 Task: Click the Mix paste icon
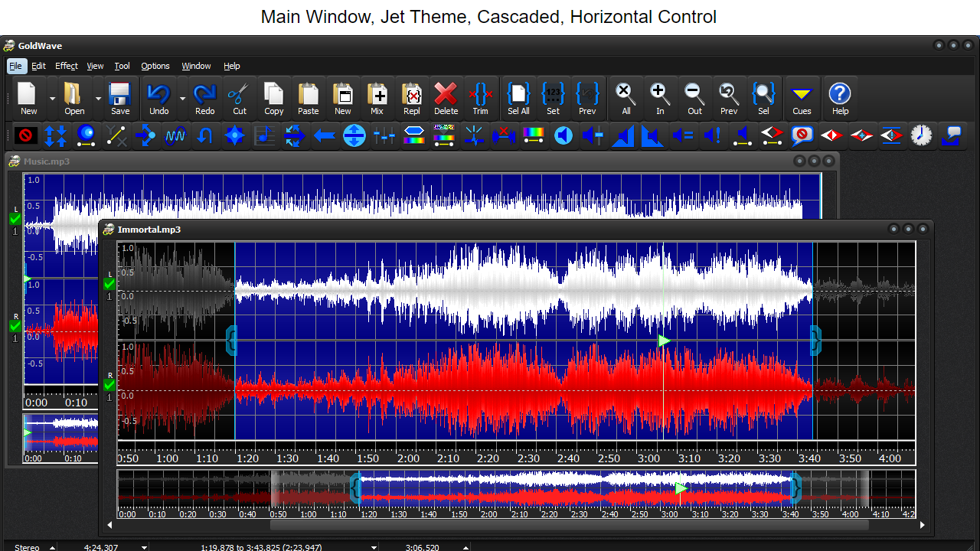coord(377,99)
